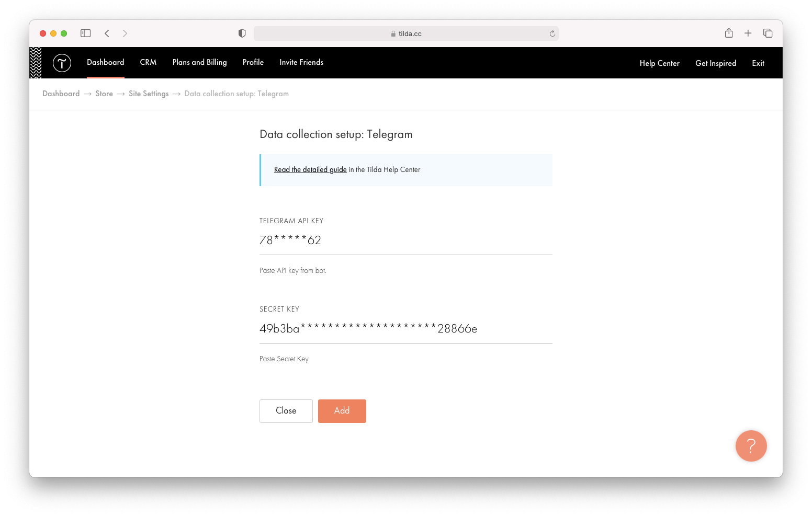Go to Plans and Billing
This screenshot has width=812, height=516.
[x=200, y=62]
